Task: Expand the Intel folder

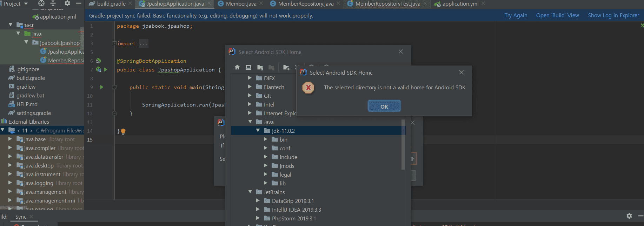Action: click(x=250, y=104)
